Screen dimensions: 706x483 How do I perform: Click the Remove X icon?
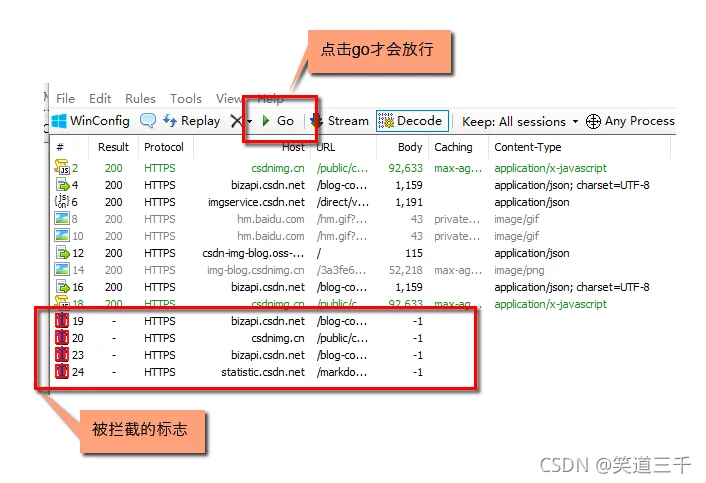pyautogui.click(x=236, y=121)
